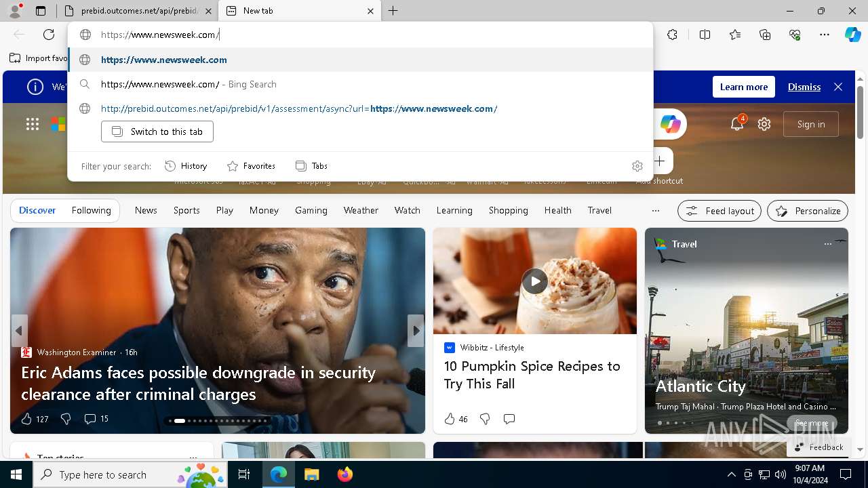Open File Explorer from taskbar
868x488 pixels.
[311, 474]
